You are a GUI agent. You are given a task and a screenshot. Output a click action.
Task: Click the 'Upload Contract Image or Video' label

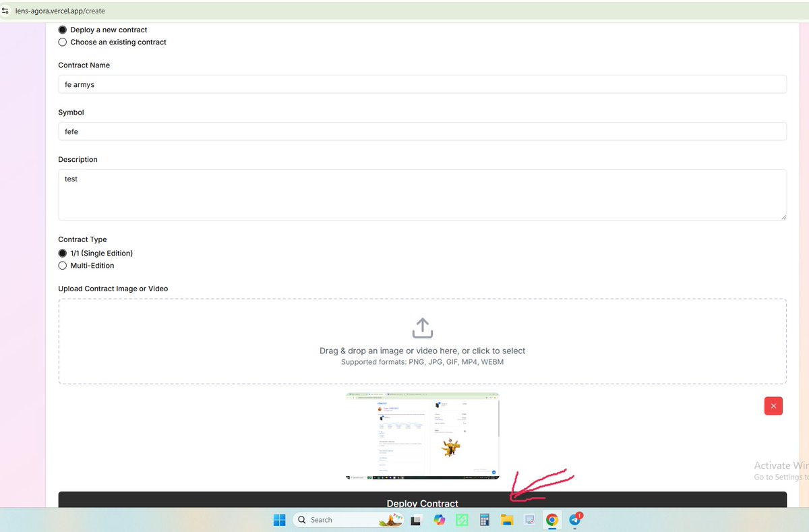coord(113,289)
